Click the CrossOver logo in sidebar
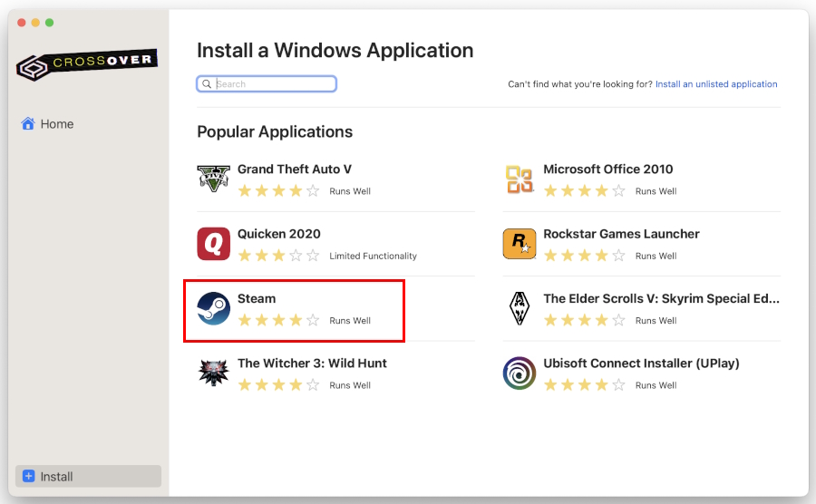The width and height of the screenshot is (816, 504). point(87,64)
